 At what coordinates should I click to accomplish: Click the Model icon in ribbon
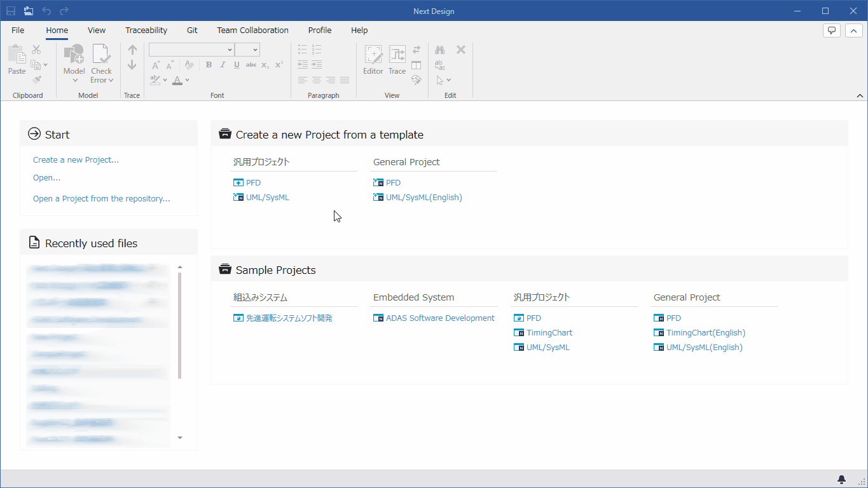[74, 55]
